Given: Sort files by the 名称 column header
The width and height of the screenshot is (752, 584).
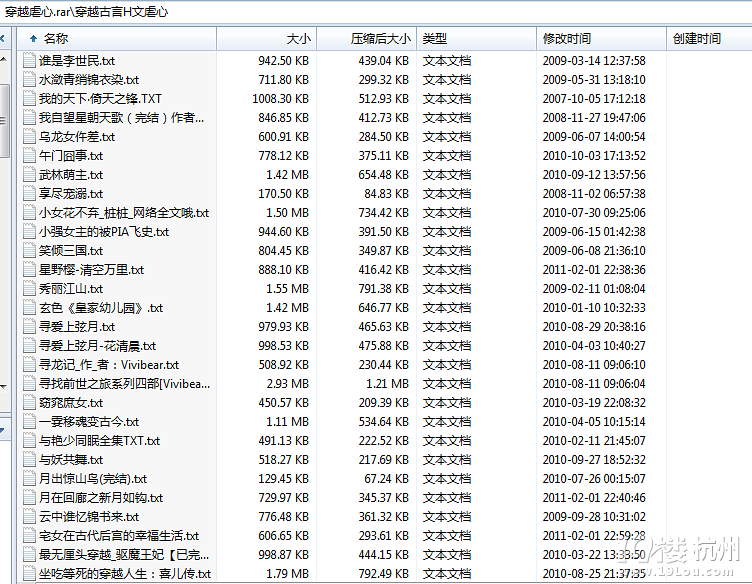Looking at the screenshot, I should [117, 38].
